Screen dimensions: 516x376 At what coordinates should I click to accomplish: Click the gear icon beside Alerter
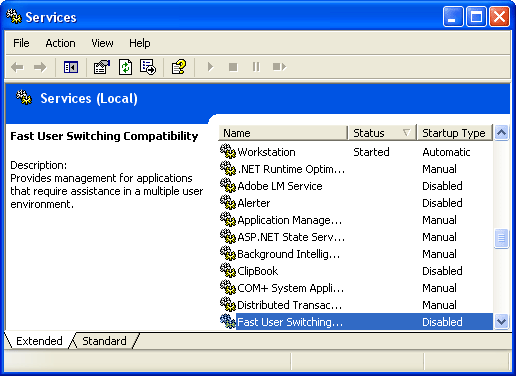tap(228, 202)
